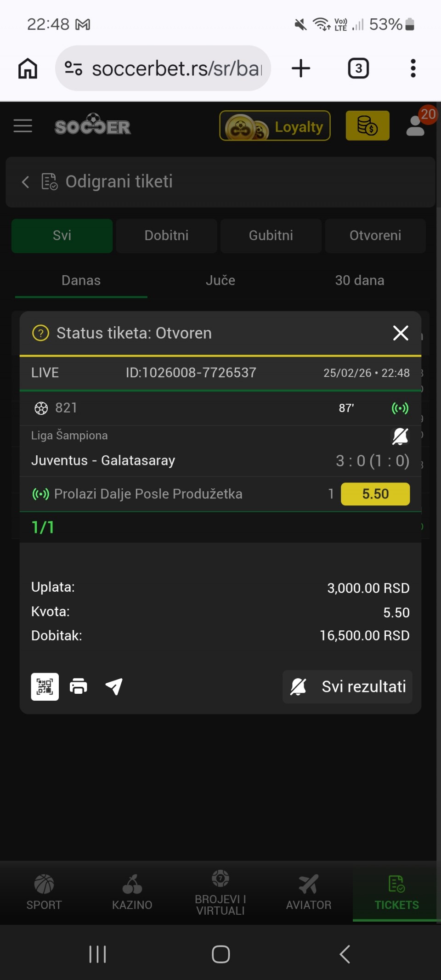Screen dimensions: 441x980
Task: Print the ticket
Action: 79,686
